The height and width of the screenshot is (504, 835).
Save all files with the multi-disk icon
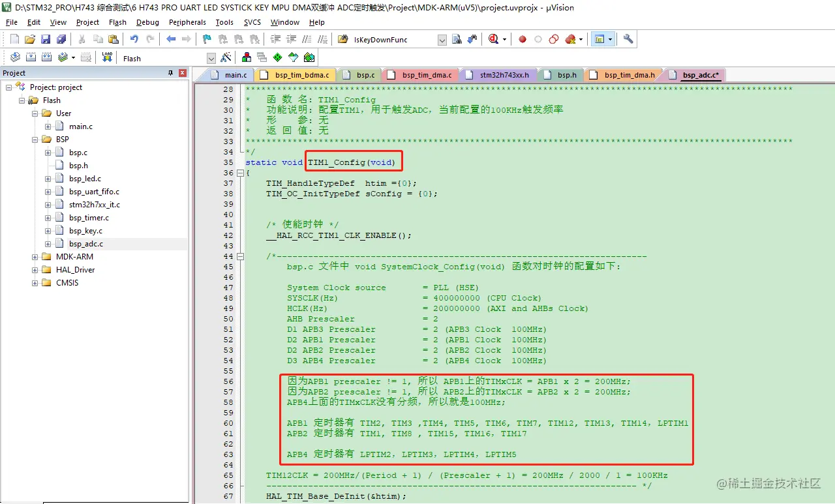(61, 39)
